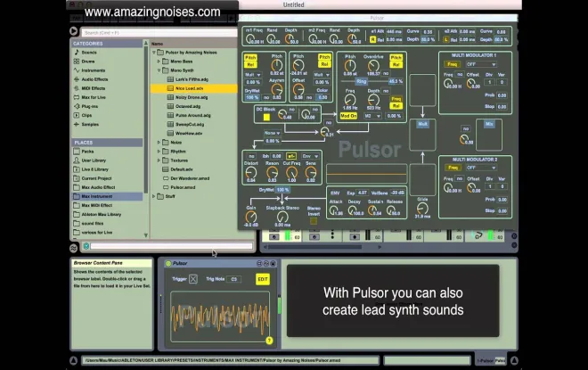This screenshot has height=370, width=588.
Task: Toggle the Trigger X box on Pulsor device
Action: click(x=193, y=279)
